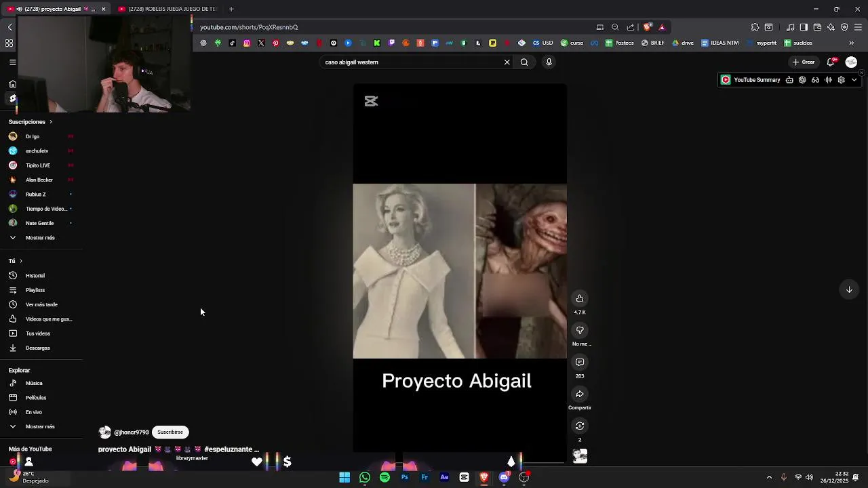Screen dimensions: 868x488
Task: Open Spotify from the taskbar
Action: tap(384, 477)
